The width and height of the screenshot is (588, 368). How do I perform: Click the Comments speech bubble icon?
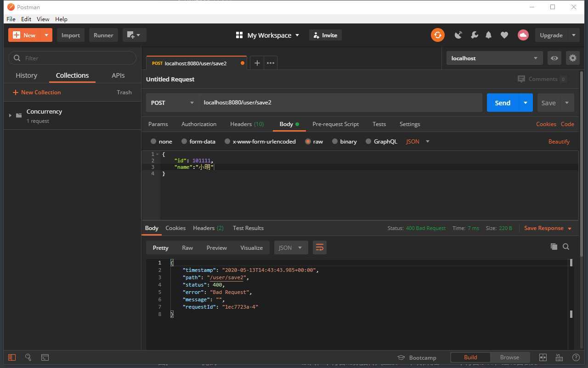coord(521,79)
